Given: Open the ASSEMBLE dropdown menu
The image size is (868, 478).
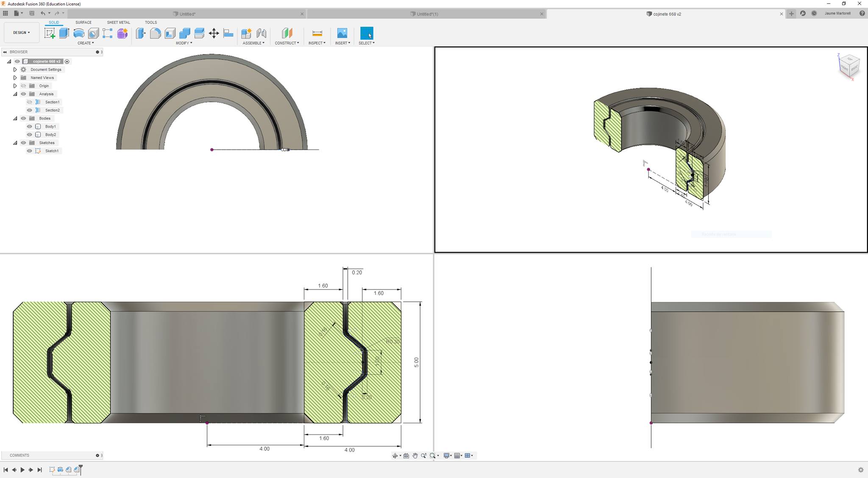Looking at the screenshot, I should pyautogui.click(x=253, y=43).
